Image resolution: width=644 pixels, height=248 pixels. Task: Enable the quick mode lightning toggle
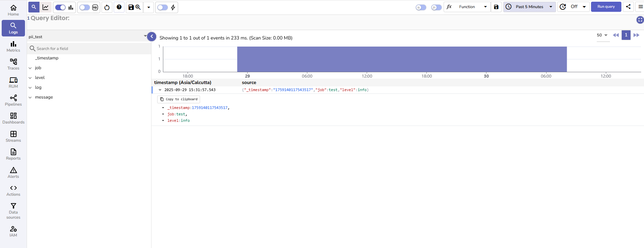tap(163, 7)
